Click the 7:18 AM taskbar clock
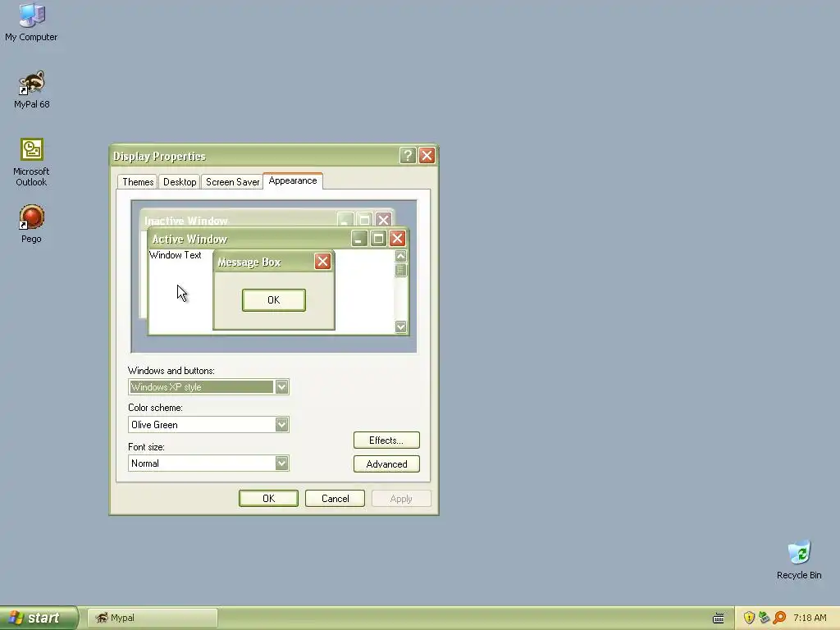840x630 pixels. (x=810, y=618)
